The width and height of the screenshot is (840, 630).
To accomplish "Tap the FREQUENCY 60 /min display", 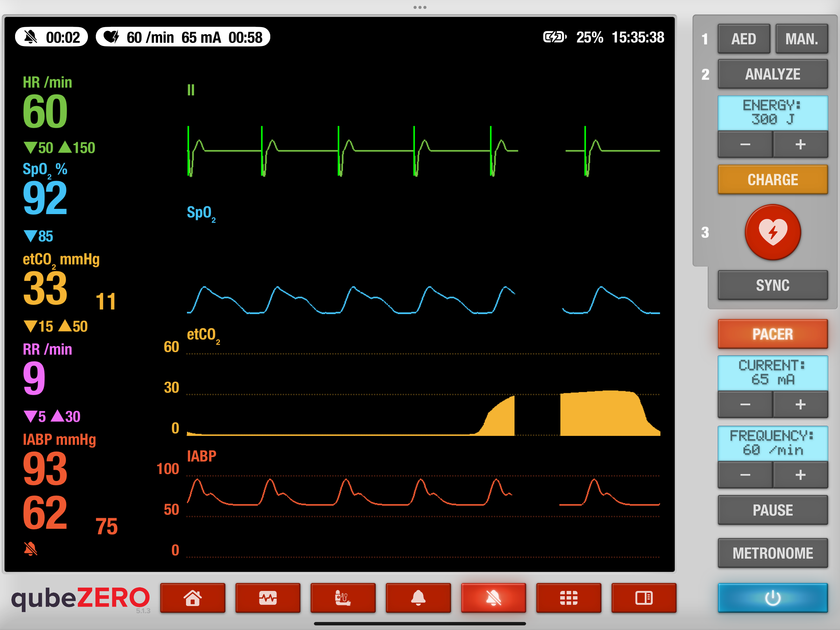I will (772, 443).
